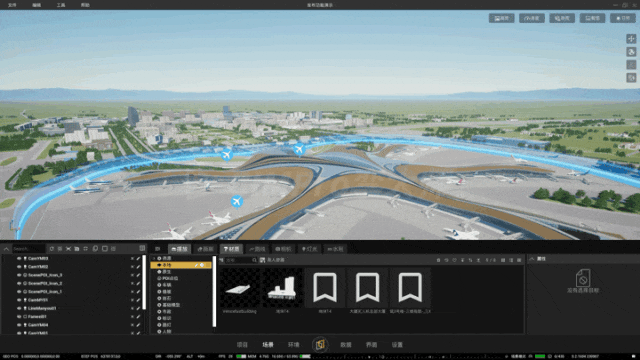Screen dimensions: 640x360
Task: Go to the 设置 section in the bottom navigation
Action: (x=397, y=345)
